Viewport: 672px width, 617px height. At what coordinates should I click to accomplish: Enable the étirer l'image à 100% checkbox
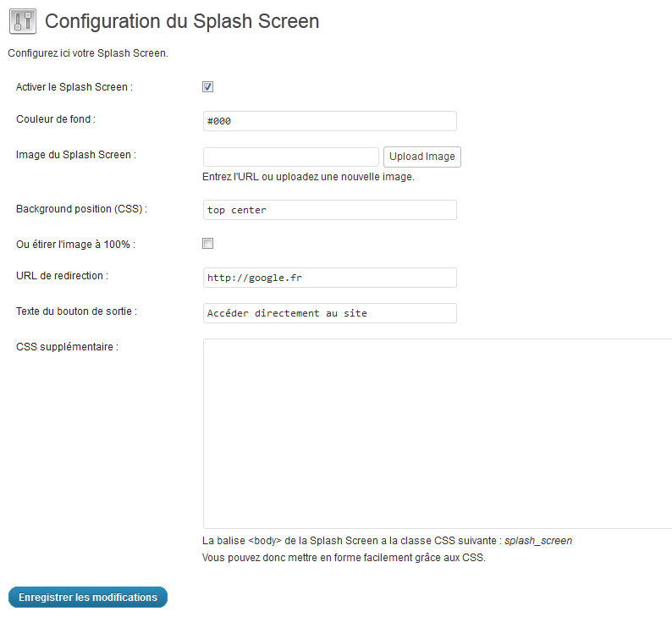click(x=208, y=244)
